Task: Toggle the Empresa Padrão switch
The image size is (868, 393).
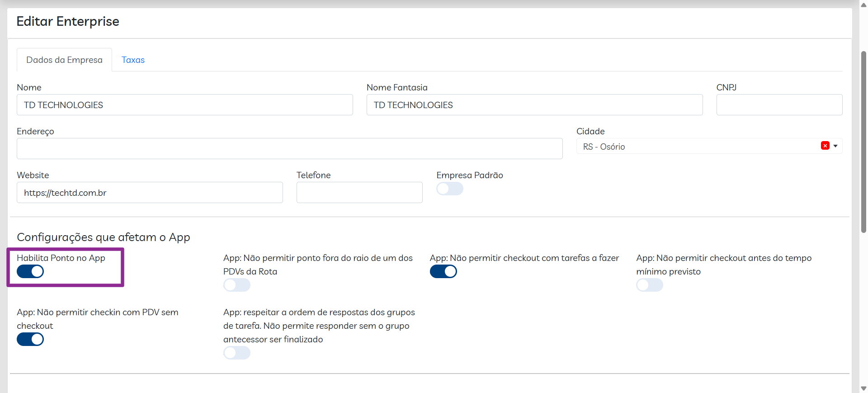Action: [450, 189]
